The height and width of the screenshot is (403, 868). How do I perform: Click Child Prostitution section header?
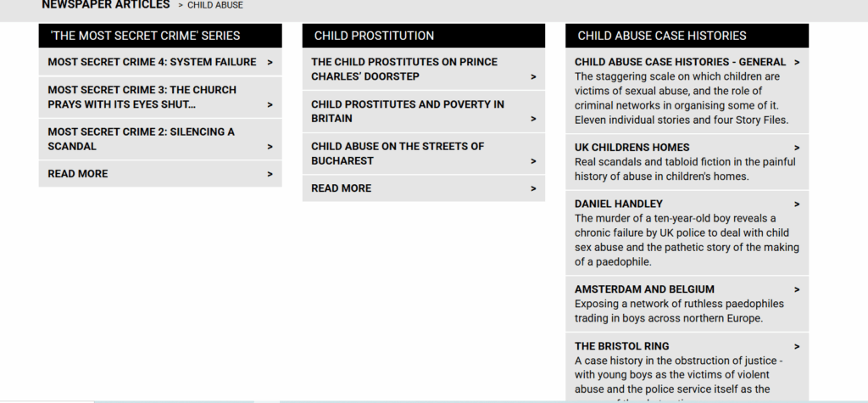[x=374, y=36]
